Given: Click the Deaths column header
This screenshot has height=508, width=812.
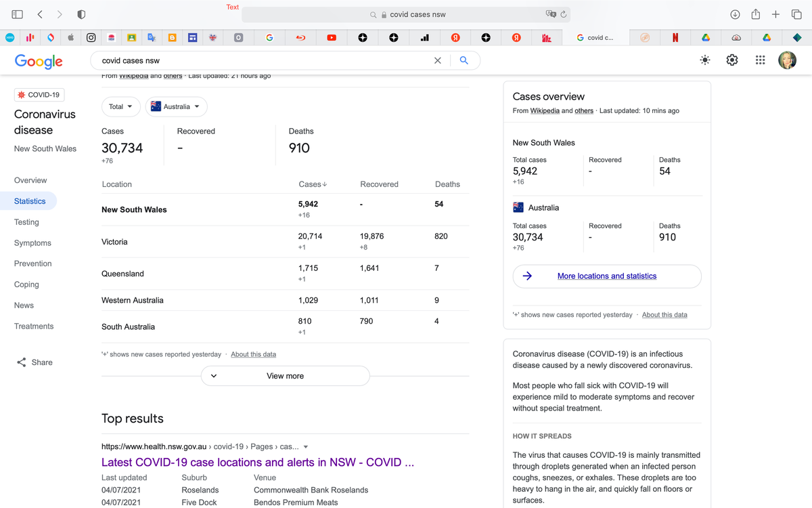Looking at the screenshot, I should point(447,184).
